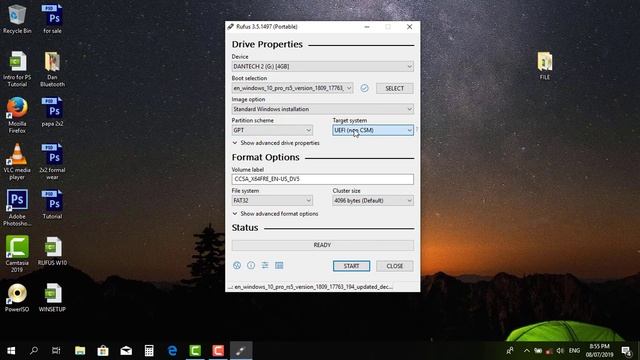Select the 'for sale' Photoshop file icon
The image size is (640, 360).
point(53,19)
